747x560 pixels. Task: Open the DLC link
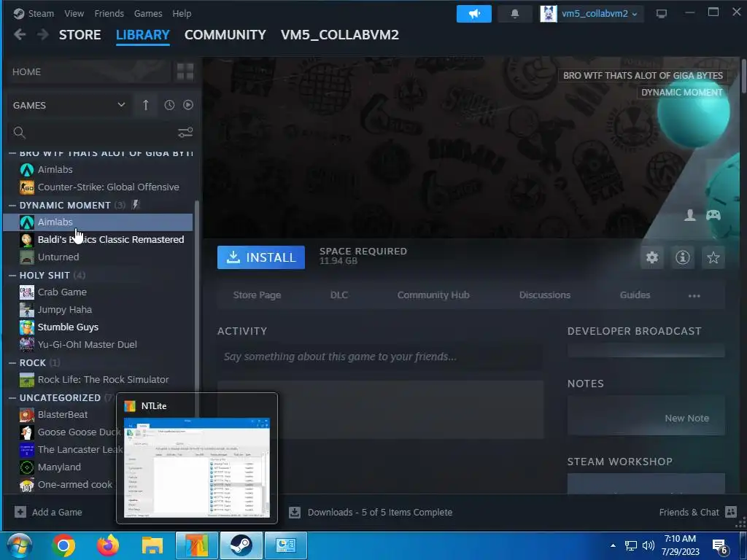(x=338, y=295)
